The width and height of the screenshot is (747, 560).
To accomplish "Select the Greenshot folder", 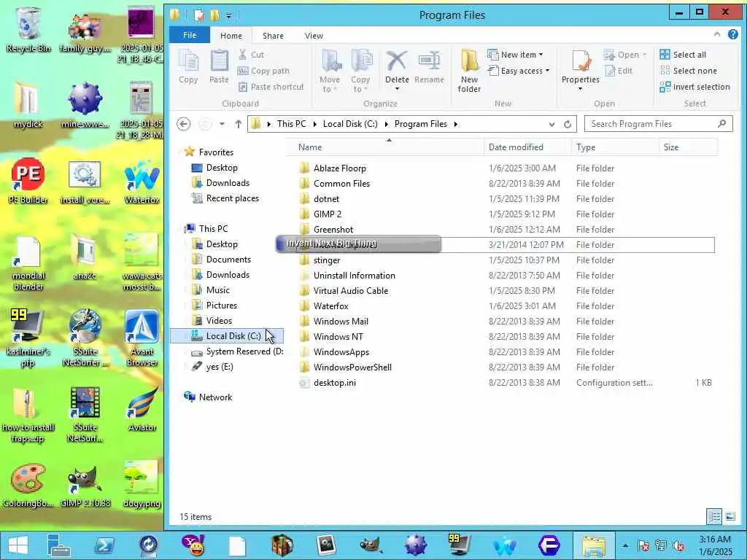I will click(x=333, y=230).
